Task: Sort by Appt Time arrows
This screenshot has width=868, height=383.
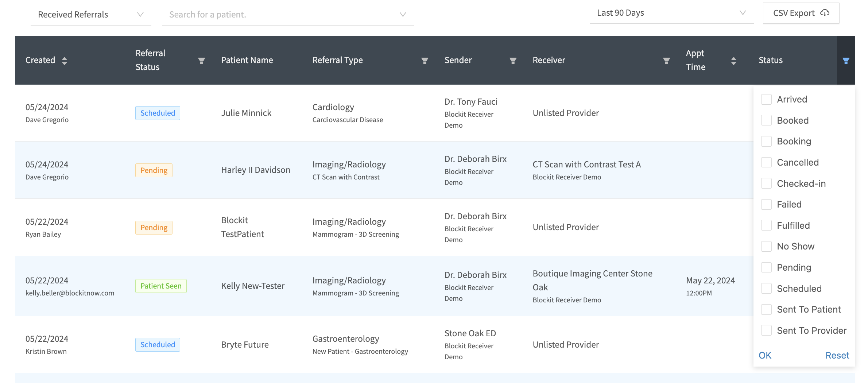Action: tap(733, 61)
